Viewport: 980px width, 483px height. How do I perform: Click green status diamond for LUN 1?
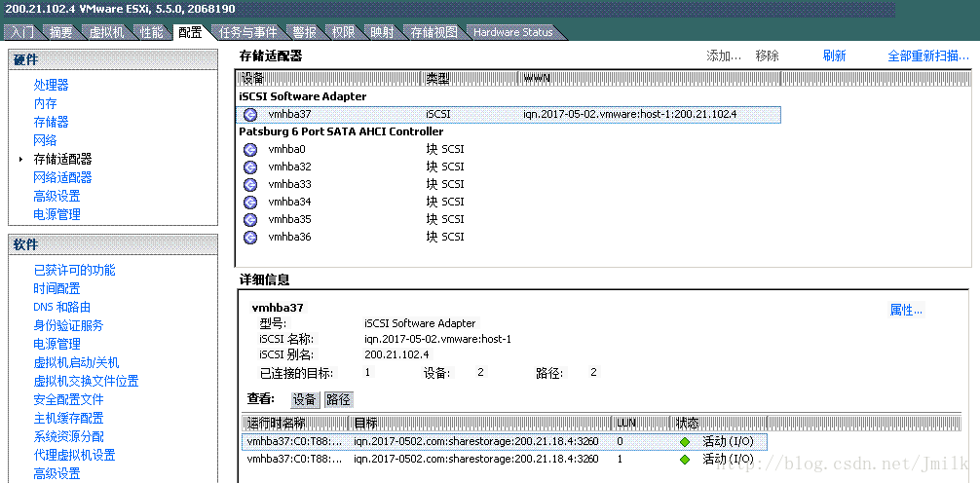[685, 460]
